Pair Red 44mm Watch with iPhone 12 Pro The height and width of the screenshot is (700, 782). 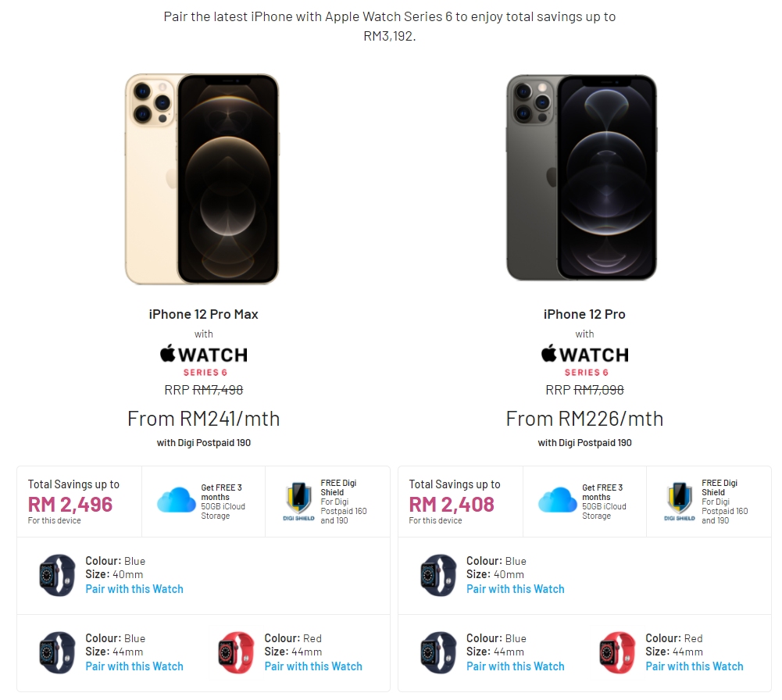695,666
